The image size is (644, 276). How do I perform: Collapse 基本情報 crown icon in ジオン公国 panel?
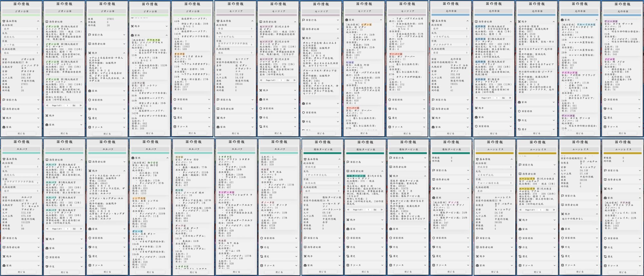tap(4, 21)
